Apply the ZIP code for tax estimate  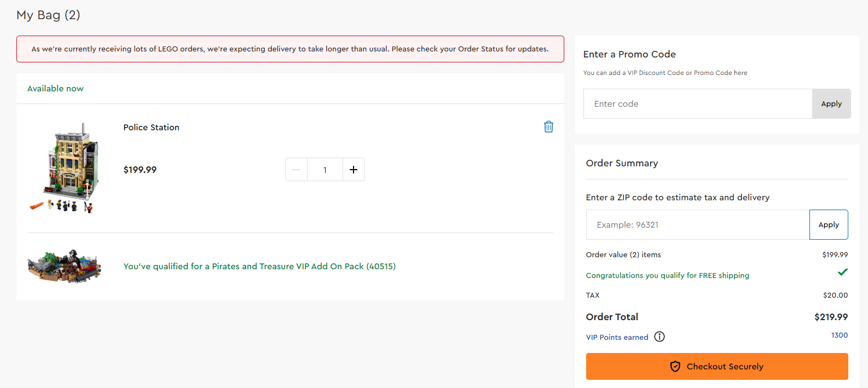pyautogui.click(x=829, y=224)
